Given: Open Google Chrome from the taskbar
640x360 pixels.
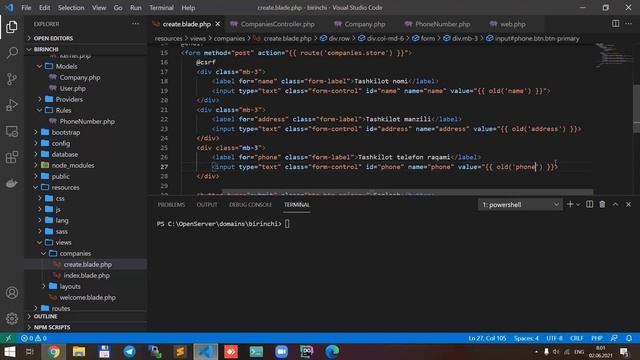Looking at the screenshot, I should (53, 351).
